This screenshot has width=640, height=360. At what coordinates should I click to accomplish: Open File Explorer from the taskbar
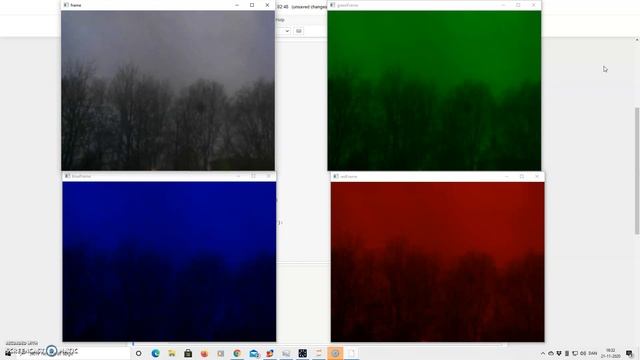[172, 353]
